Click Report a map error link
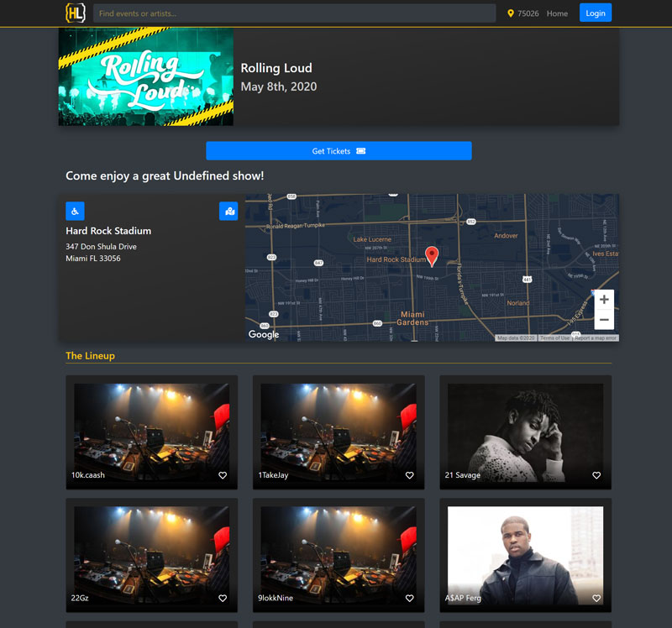This screenshot has height=628, width=672. 596,338
